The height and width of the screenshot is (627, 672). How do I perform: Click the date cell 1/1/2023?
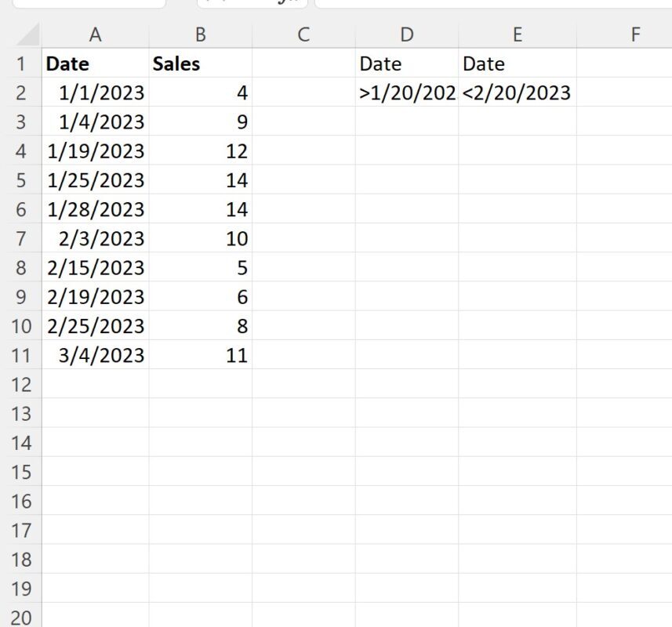pyautogui.click(x=95, y=92)
